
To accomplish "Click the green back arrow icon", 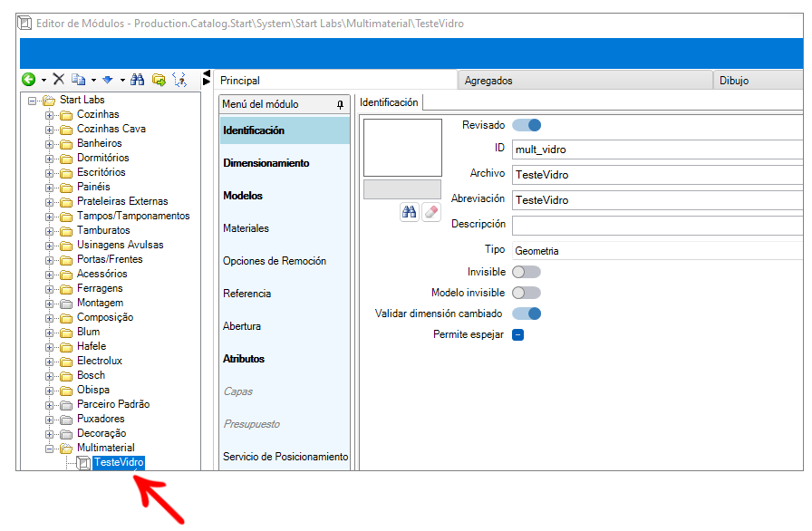I will [28, 79].
